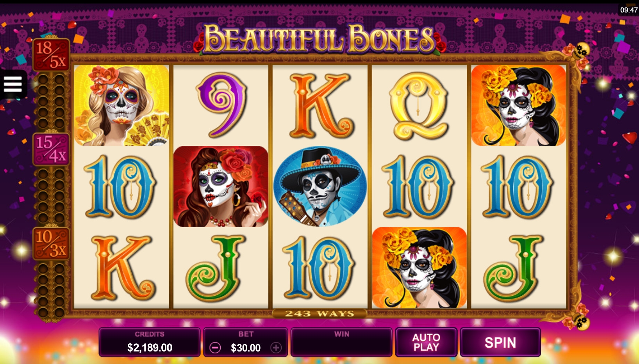
Task: Click the credits display showing $2,189.00
Action: coord(150,343)
